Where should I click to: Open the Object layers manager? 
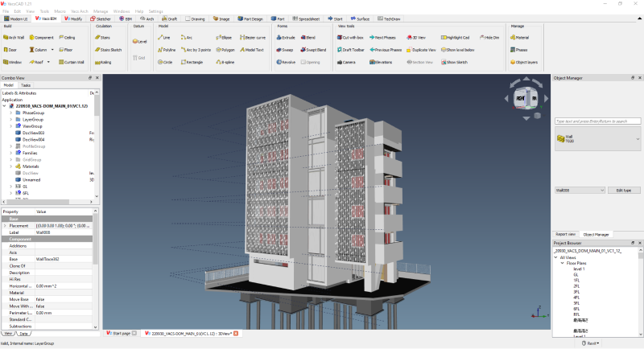tap(525, 61)
